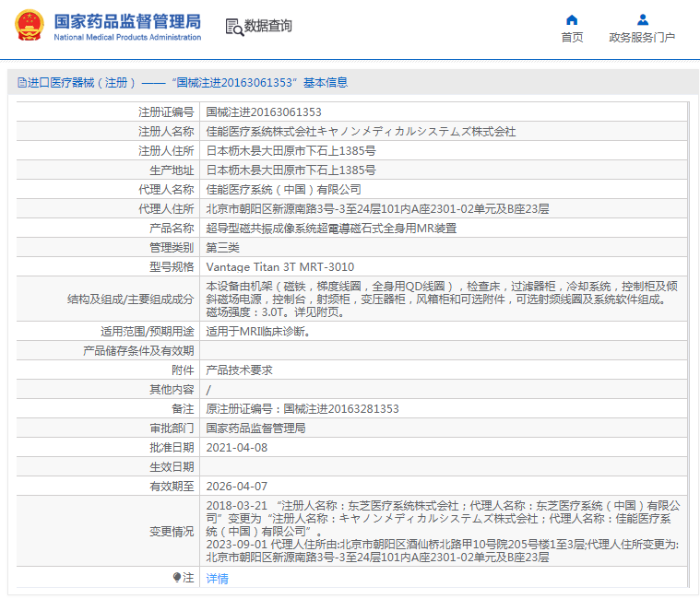Click the 备注 row label
The width and height of the screenshot is (700, 599).
(x=183, y=408)
